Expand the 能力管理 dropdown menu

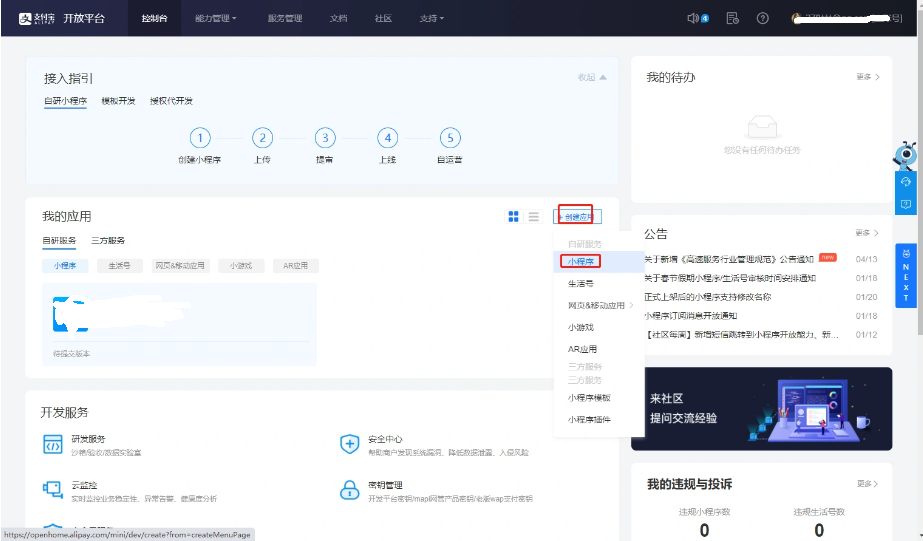click(220, 18)
